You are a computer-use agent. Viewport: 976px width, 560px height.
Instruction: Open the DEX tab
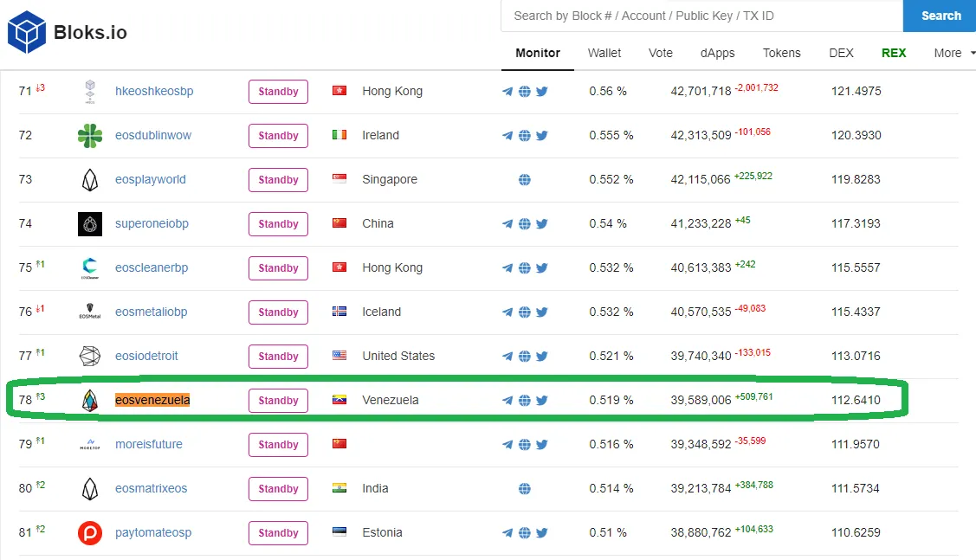pyautogui.click(x=841, y=54)
